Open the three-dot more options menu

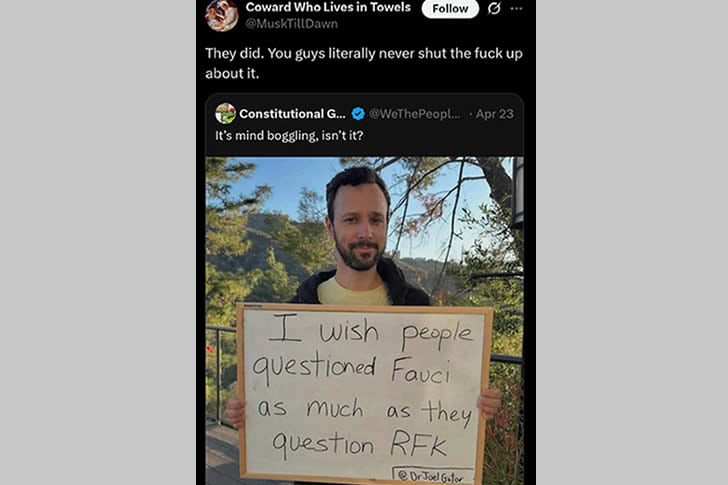pyautogui.click(x=516, y=9)
